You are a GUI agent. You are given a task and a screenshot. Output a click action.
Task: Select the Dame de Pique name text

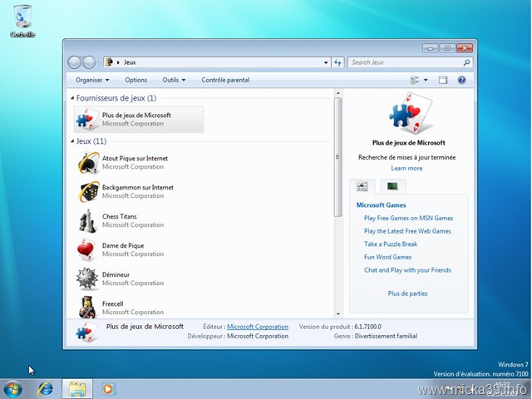point(123,246)
